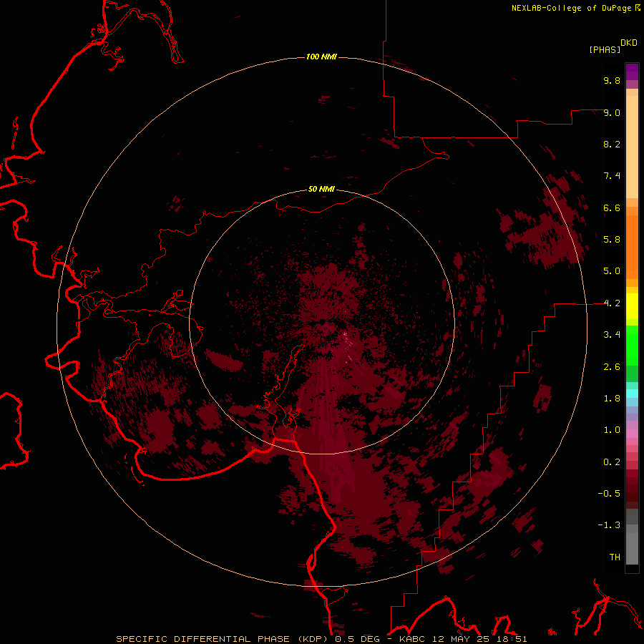
Task: Click the -0.5 scale value
Action: tap(609, 494)
